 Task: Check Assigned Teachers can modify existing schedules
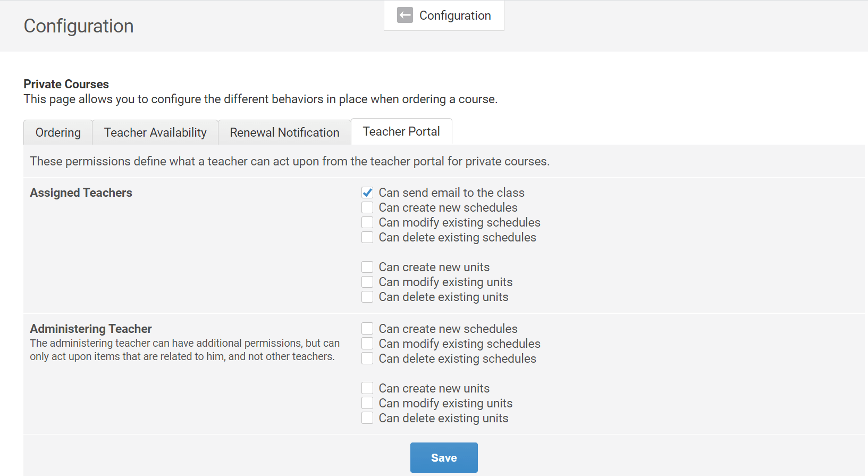[367, 222]
